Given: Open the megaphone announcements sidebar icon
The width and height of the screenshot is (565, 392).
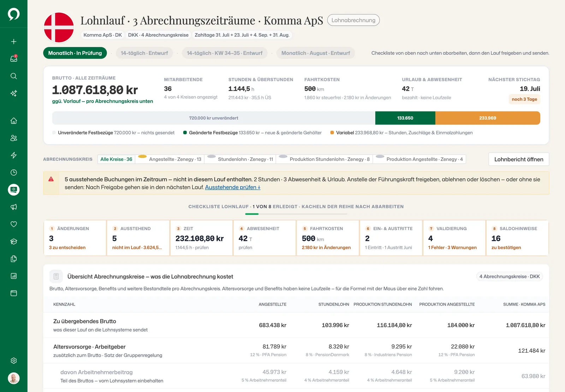Looking at the screenshot, I should 14,207.
